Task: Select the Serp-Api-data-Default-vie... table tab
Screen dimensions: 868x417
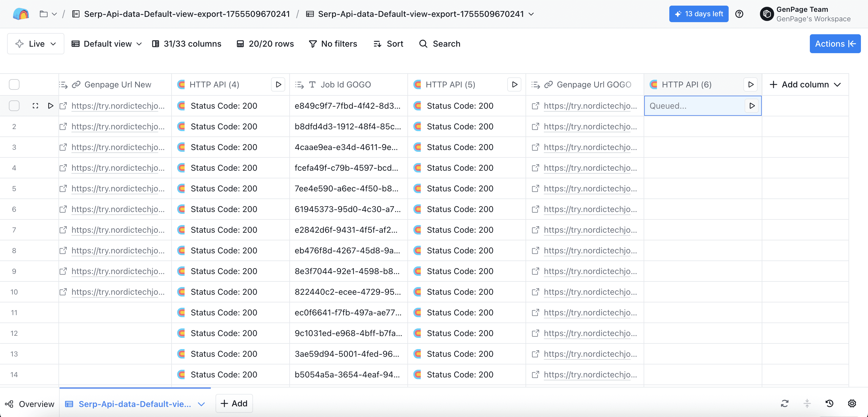Action: 134,404
